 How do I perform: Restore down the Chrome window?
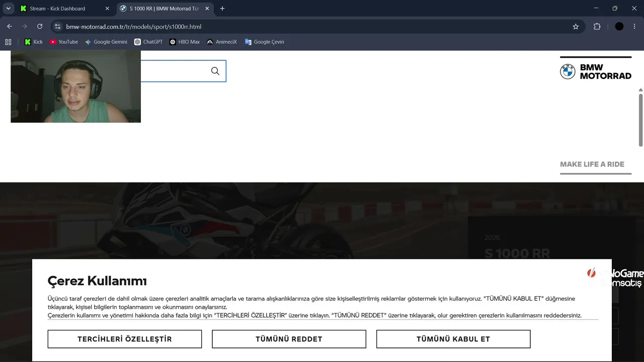[615, 9]
